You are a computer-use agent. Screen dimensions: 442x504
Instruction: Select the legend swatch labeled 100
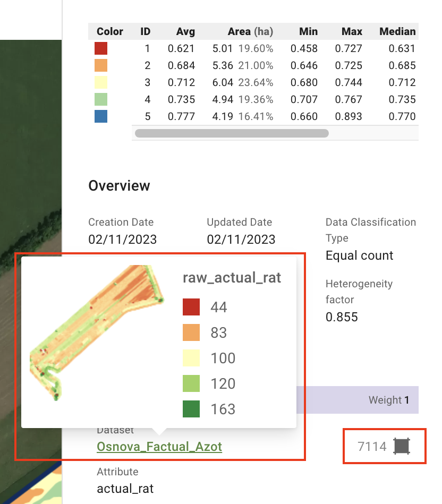(191, 358)
